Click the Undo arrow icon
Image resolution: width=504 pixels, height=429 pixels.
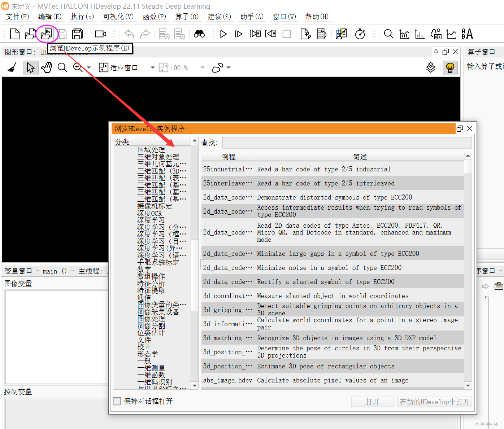click(129, 34)
